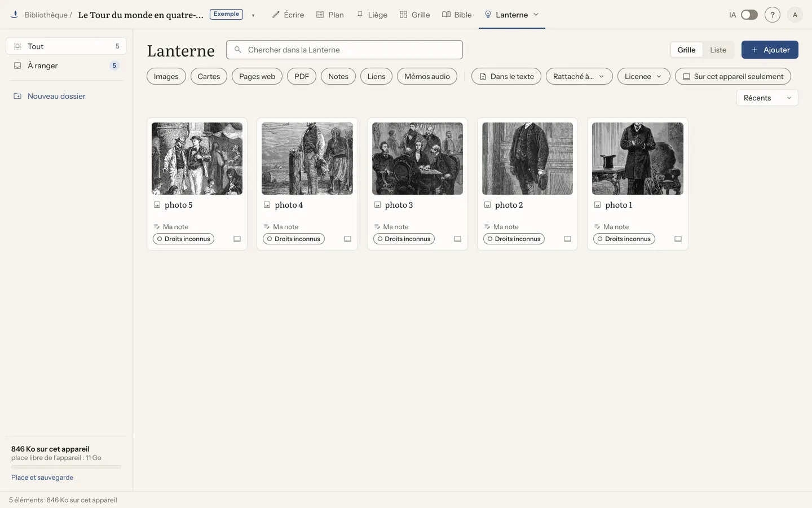Open the Rattaché à dropdown
This screenshot has height=508, width=812.
[x=579, y=76]
